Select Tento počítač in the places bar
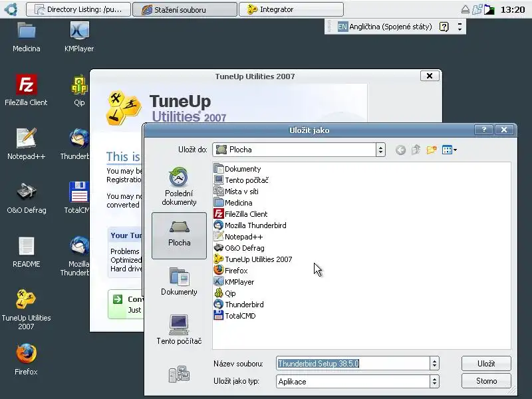Screen dimensions: 532x399 (179, 330)
